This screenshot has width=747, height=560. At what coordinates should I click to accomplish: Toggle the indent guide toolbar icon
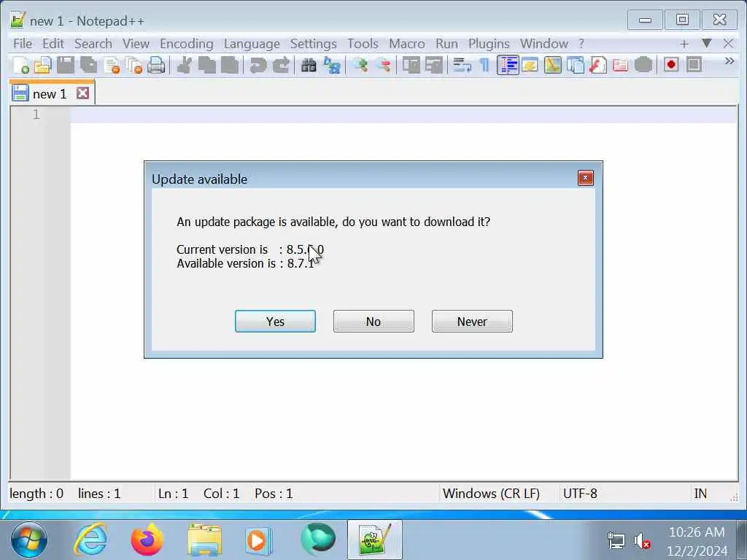(x=508, y=65)
